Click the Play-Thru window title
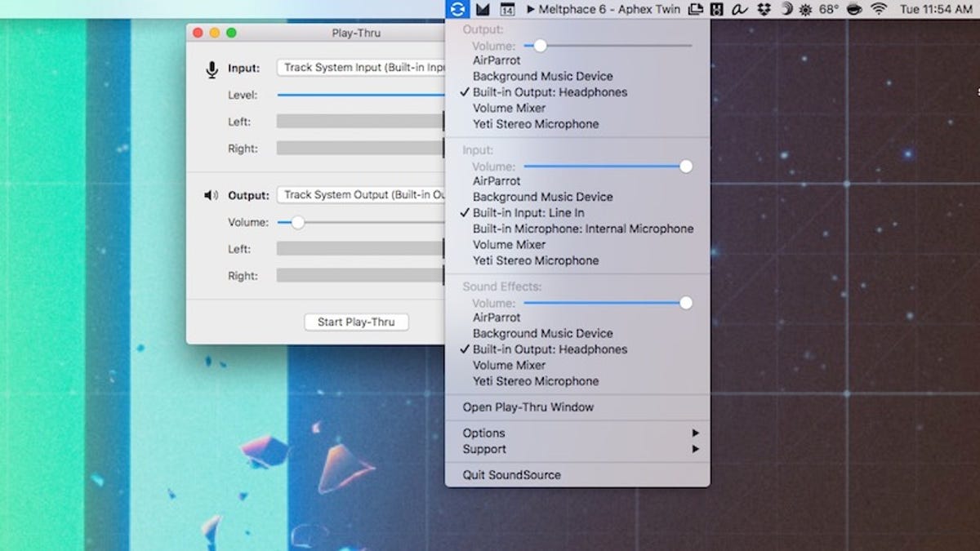 pos(356,33)
